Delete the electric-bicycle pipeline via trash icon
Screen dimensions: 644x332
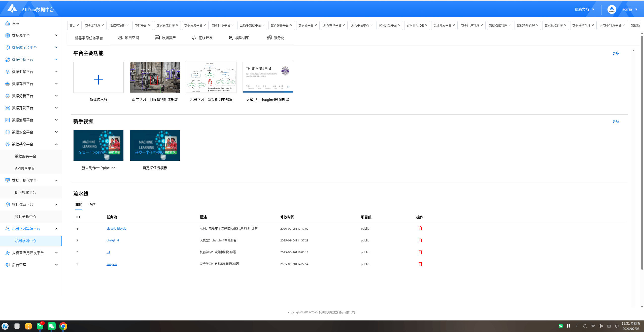pyautogui.click(x=420, y=228)
